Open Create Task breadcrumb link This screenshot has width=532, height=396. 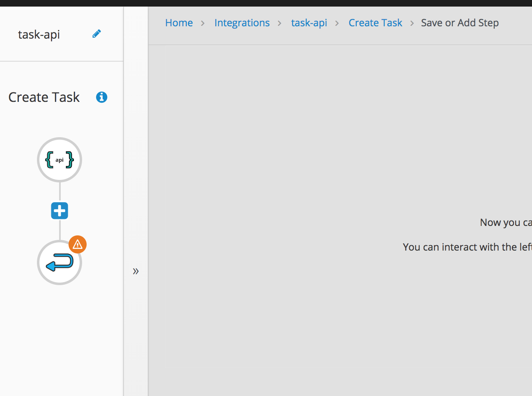(375, 23)
